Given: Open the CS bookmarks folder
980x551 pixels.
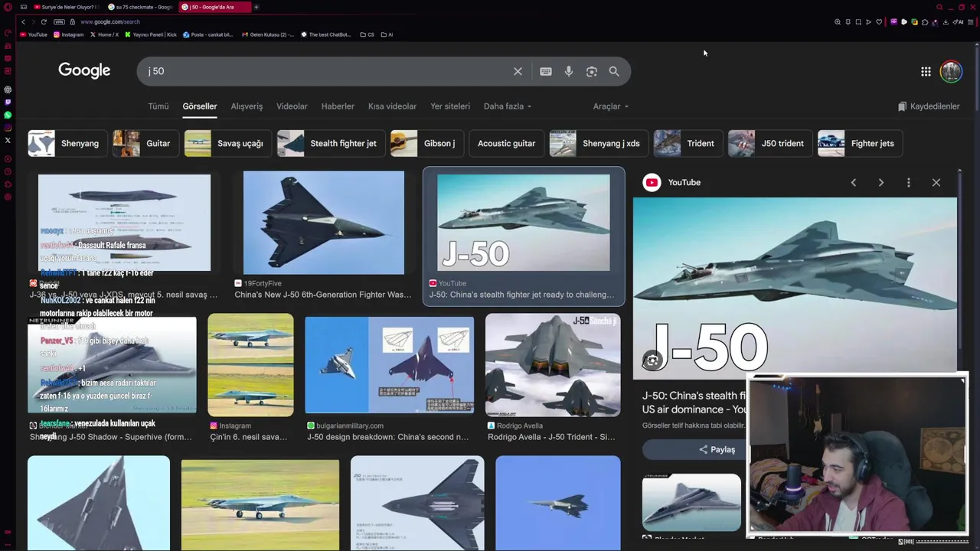Looking at the screenshot, I should tap(367, 34).
